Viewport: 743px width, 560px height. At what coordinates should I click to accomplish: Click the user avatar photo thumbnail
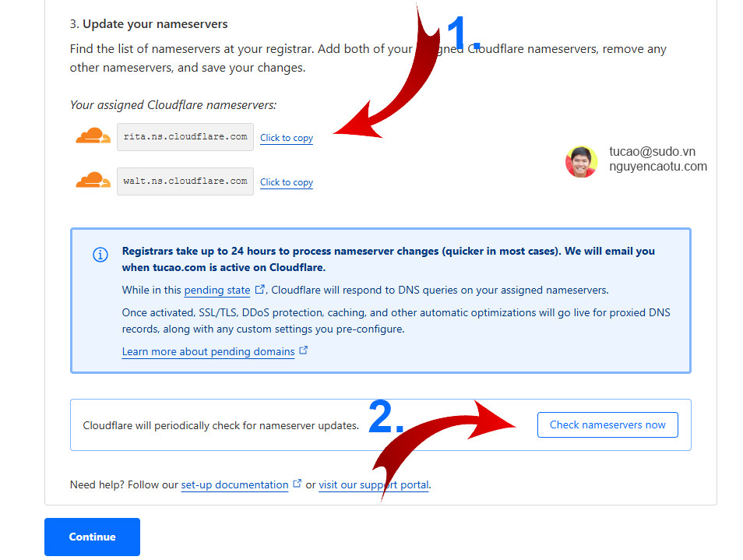tap(581, 161)
